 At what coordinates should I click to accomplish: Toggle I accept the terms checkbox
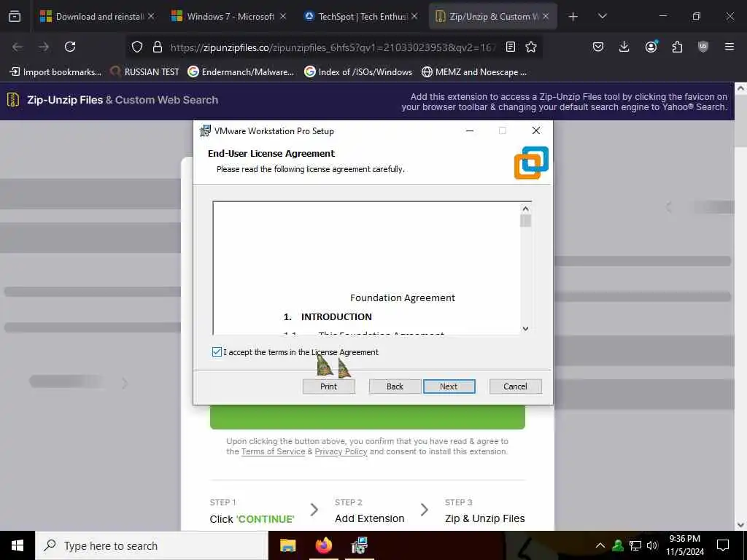pos(217,352)
